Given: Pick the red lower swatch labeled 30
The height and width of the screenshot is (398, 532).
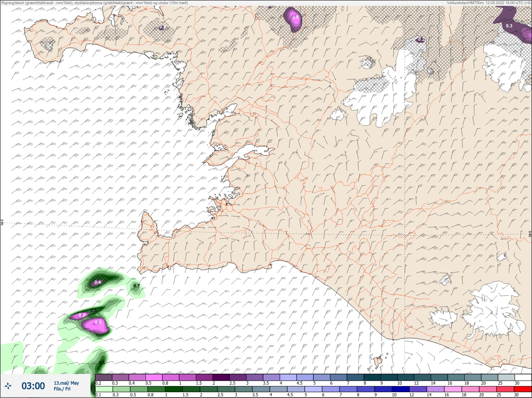Looking at the screenshot, I should (523, 389).
